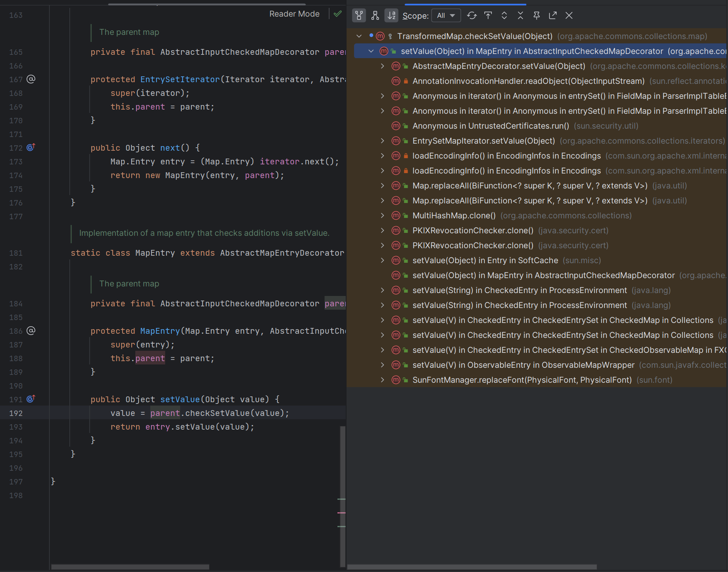Click the Reader Mode link in the editor
The image size is (728, 572).
294,14
